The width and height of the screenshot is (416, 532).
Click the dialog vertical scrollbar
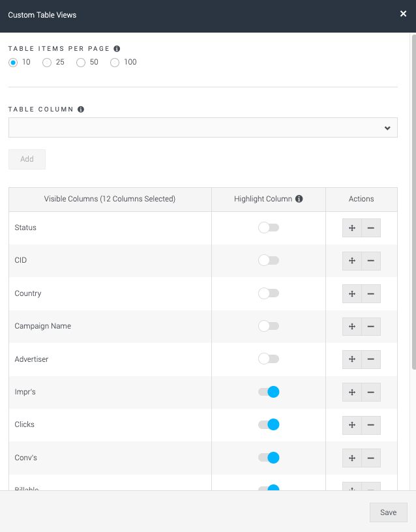pyautogui.click(x=413, y=201)
